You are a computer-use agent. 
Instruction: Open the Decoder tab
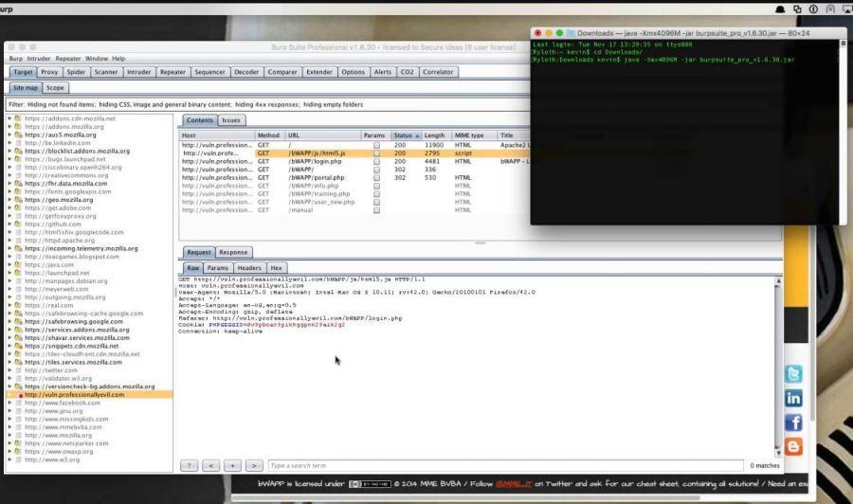(x=246, y=72)
